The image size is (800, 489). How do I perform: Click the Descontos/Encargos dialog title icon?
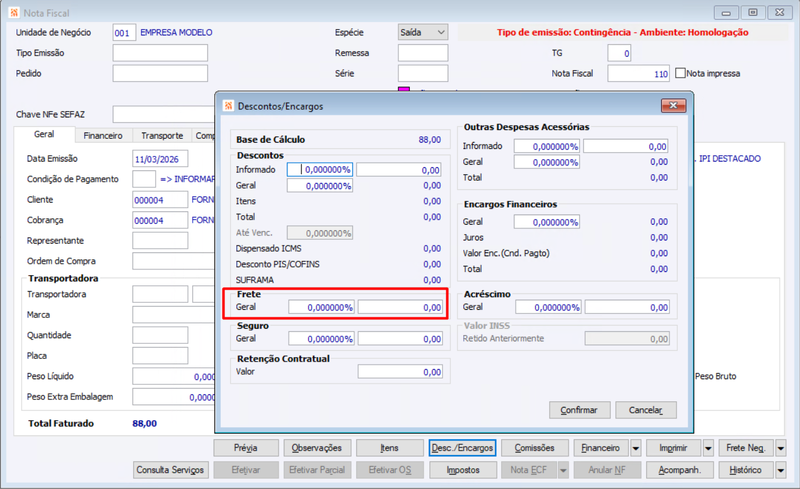click(228, 106)
